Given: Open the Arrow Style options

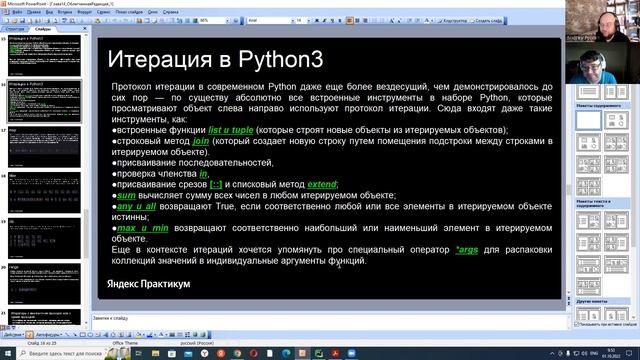Looking at the screenshot, I should (x=187, y=335).
